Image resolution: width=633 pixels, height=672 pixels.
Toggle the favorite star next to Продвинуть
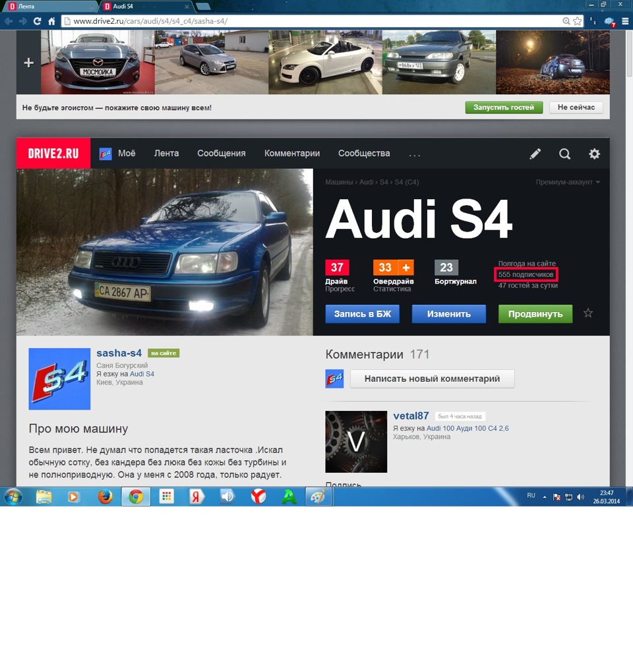click(x=588, y=313)
